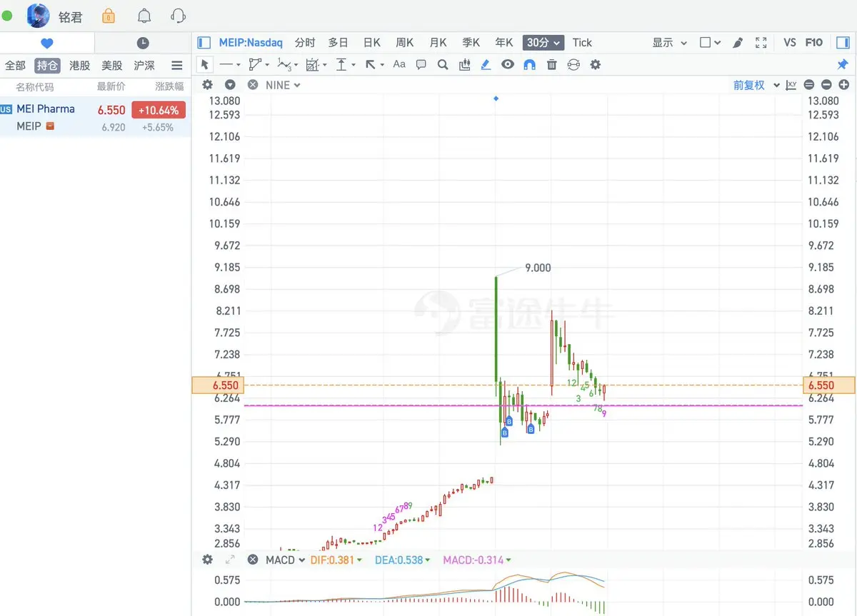Pin the drawing toolbar
The image size is (857, 616).
843,64
